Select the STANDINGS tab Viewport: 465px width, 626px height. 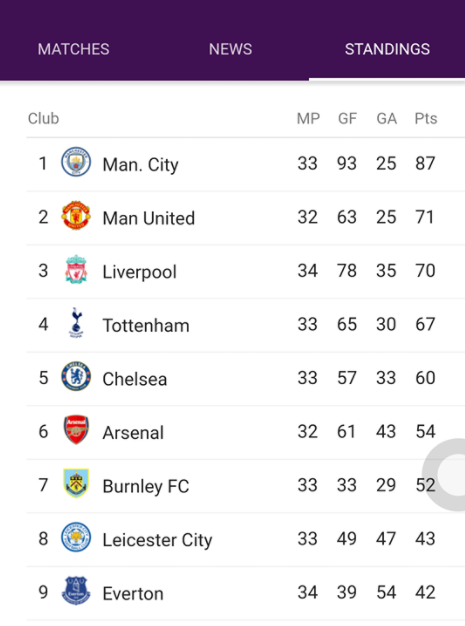coord(387,49)
